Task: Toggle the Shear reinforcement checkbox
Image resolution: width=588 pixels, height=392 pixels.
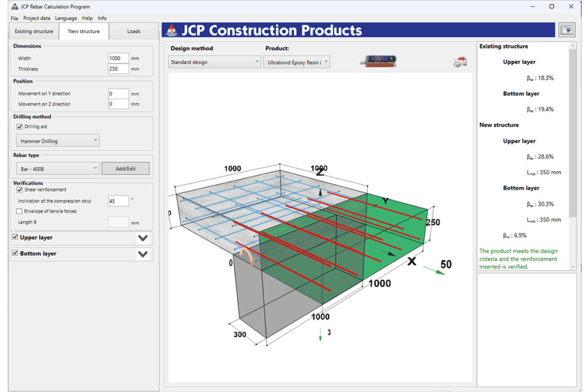Action: tap(20, 189)
